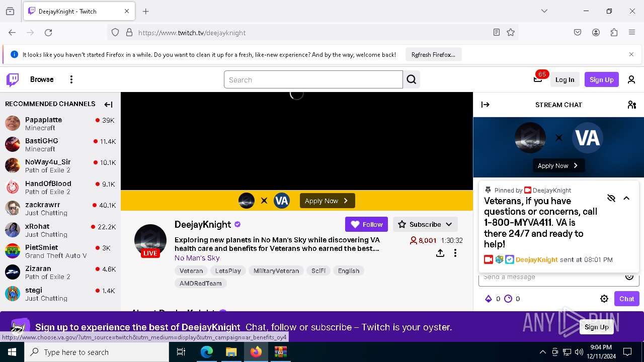Open Firefox application menu
Viewport: 644px width, 362px height.
tap(632, 33)
